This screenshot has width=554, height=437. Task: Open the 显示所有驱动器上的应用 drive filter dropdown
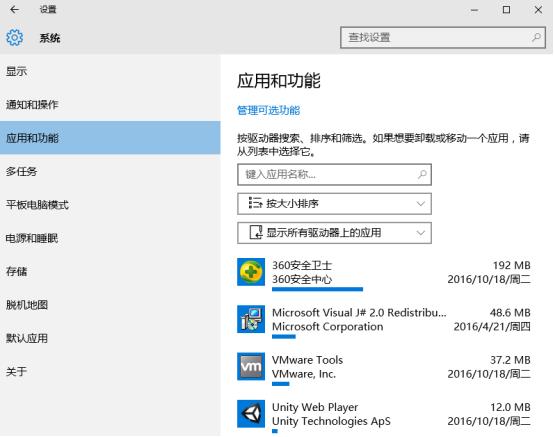pos(334,233)
